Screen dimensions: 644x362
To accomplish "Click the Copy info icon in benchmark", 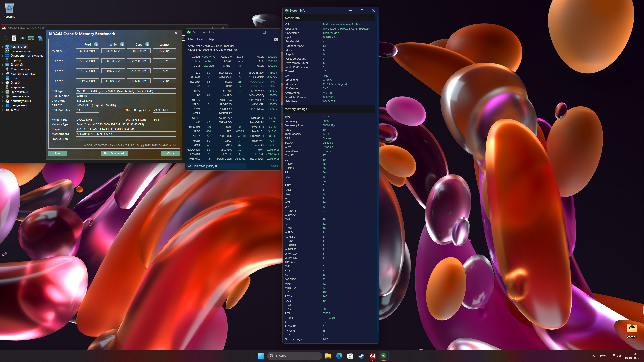I will click(147, 44).
